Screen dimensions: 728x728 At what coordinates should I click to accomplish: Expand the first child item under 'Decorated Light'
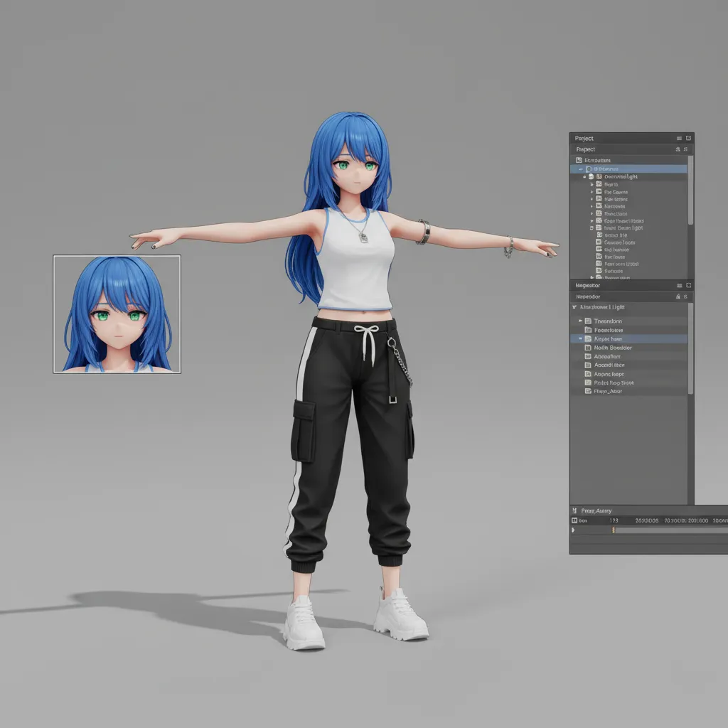coord(591,184)
